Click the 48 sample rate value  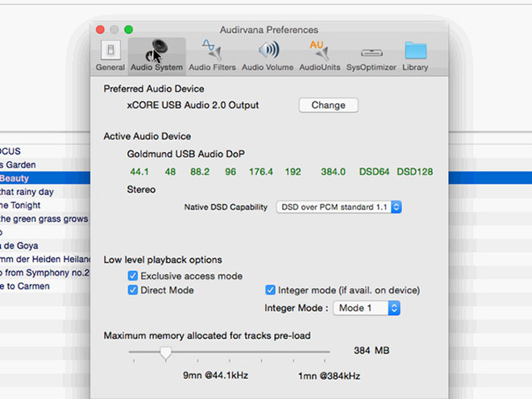point(170,172)
